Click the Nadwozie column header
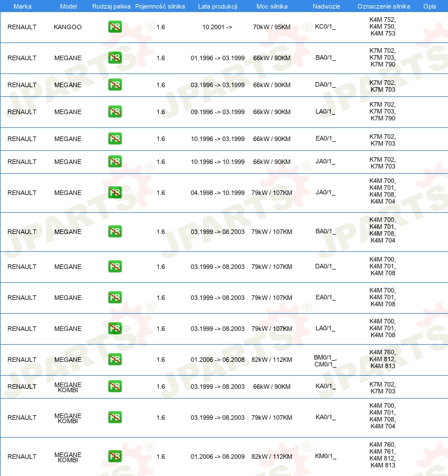This screenshot has height=476, width=448. pos(327,6)
